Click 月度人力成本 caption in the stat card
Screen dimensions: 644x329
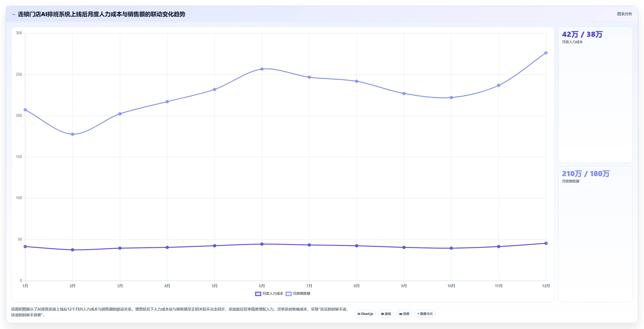coord(572,42)
